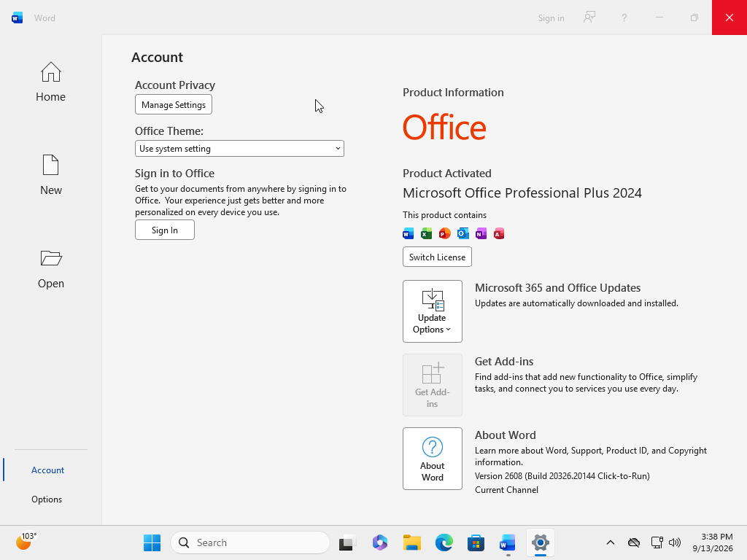
Task: Click the 'Microsoft Office Professional Plus 2024' text
Action: [x=522, y=192]
